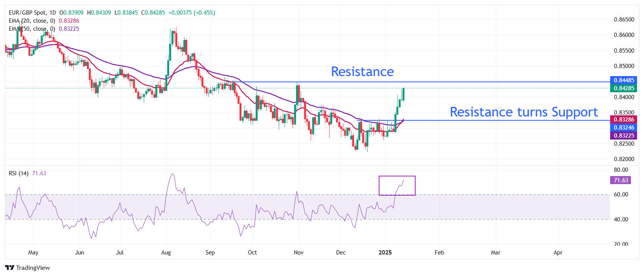Click the TradingView logo icon

coord(10,268)
